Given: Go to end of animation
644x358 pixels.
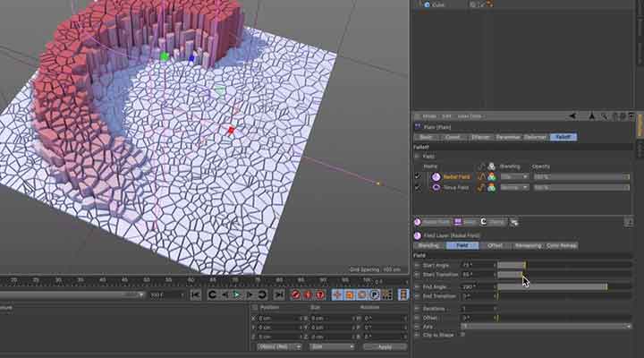Looking at the screenshot, I should pyautogui.click(x=279, y=294).
